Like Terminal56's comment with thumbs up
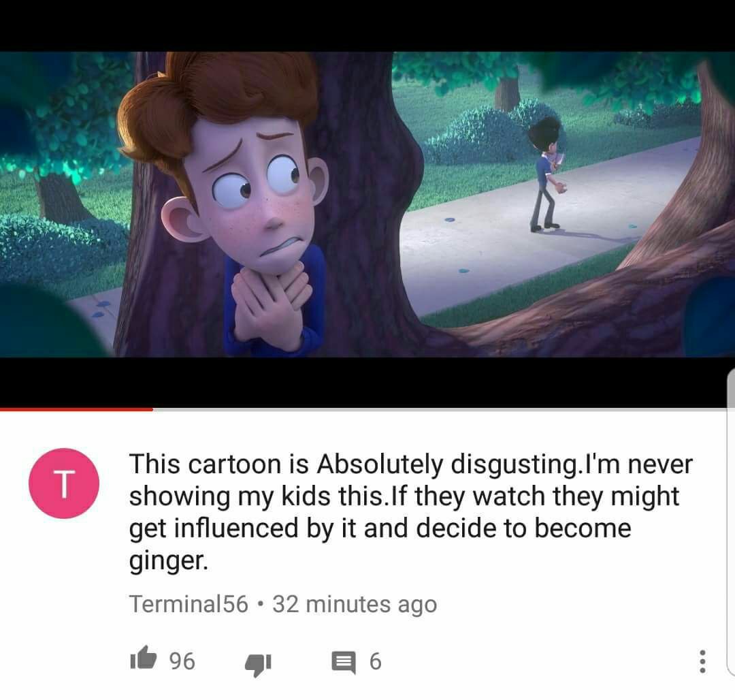This screenshot has height=700, width=735. (x=143, y=658)
